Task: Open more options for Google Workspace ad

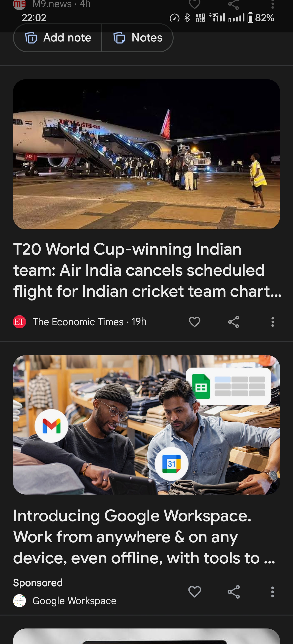Action: pos(272,592)
